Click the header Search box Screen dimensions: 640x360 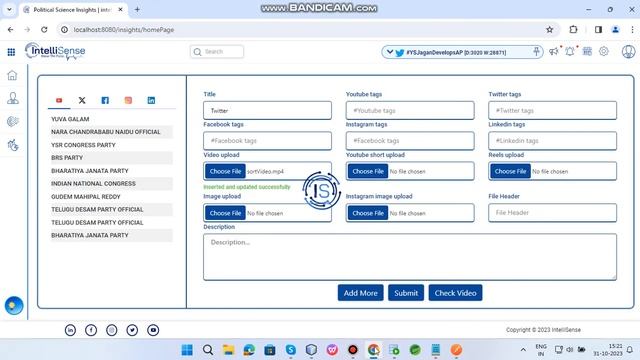point(217,52)
